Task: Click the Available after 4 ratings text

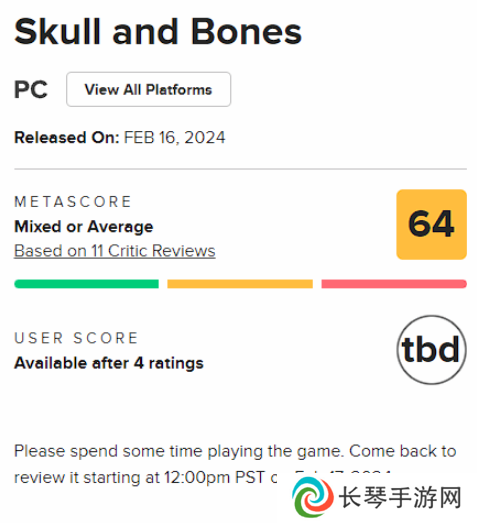Action: point(109,363)
